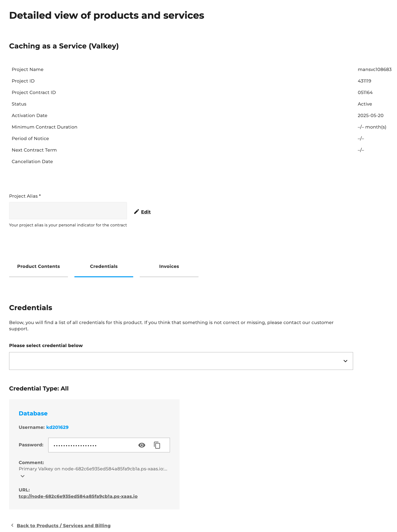Click the back arrow icon at bottom
Screen dimensions: 397x532
coord(12,525)
